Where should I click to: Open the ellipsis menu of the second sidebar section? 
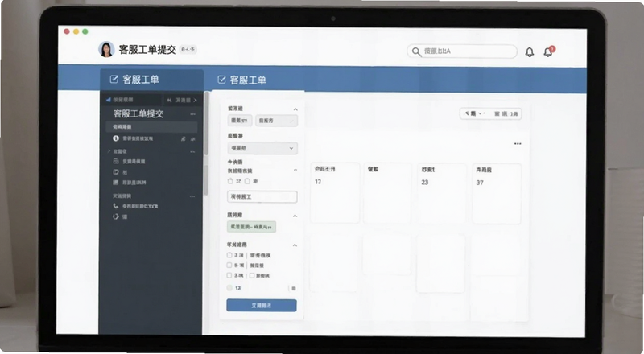click(x=192, y=152)
